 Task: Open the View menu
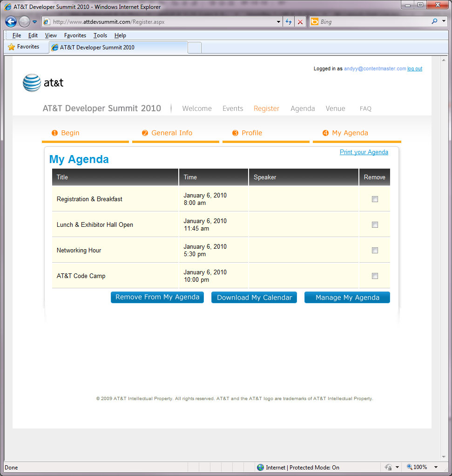51,35
